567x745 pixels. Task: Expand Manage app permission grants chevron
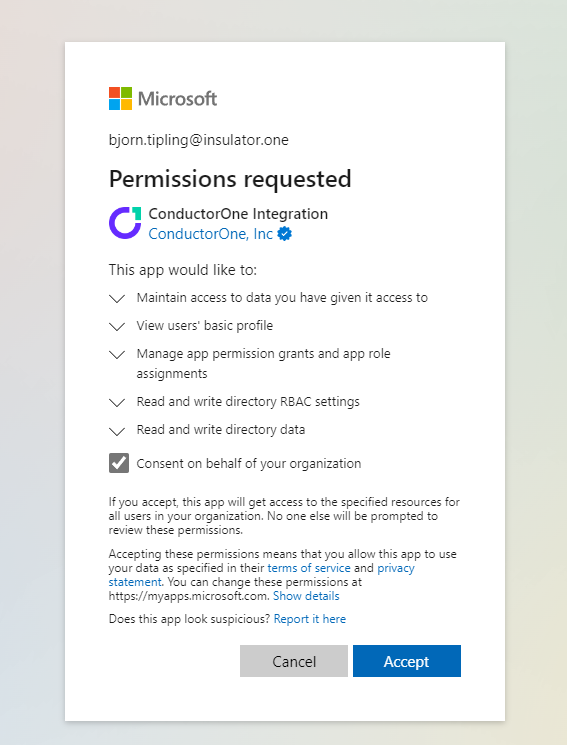tap(117, 354)
